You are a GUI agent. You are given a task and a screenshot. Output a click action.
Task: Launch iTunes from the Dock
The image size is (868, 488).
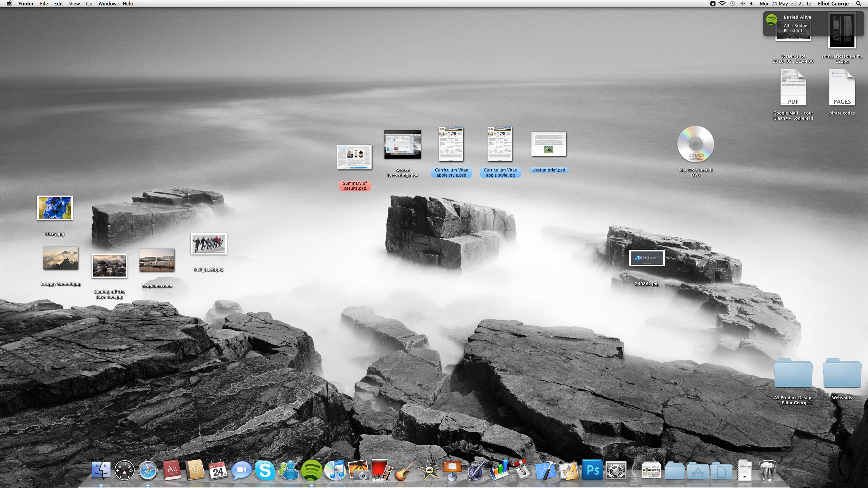click(335, 470)
